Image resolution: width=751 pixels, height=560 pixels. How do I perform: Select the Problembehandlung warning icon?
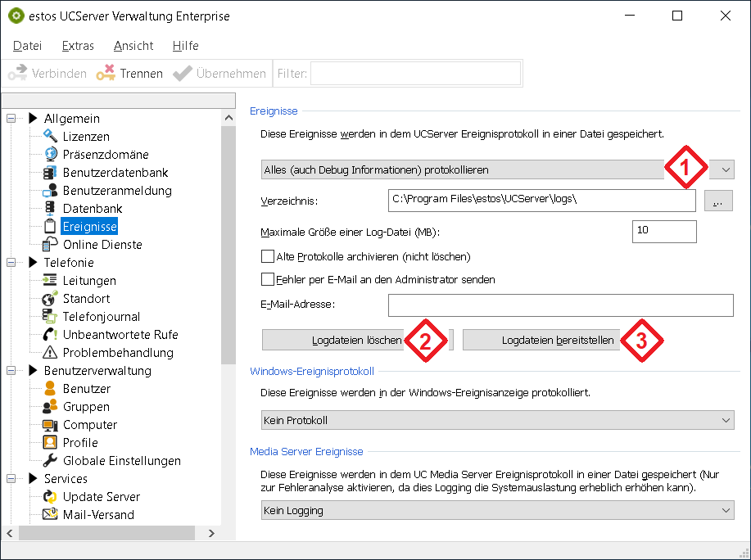click(50, 353)
